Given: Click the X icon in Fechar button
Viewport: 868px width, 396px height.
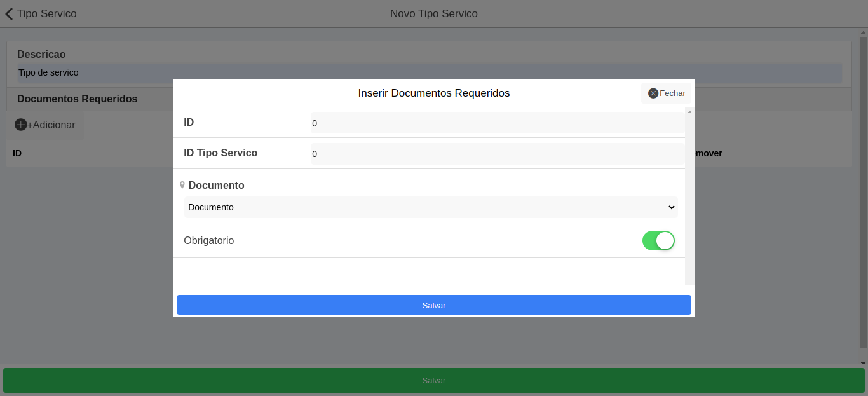Looking at the screenshot, I should 653,93.
